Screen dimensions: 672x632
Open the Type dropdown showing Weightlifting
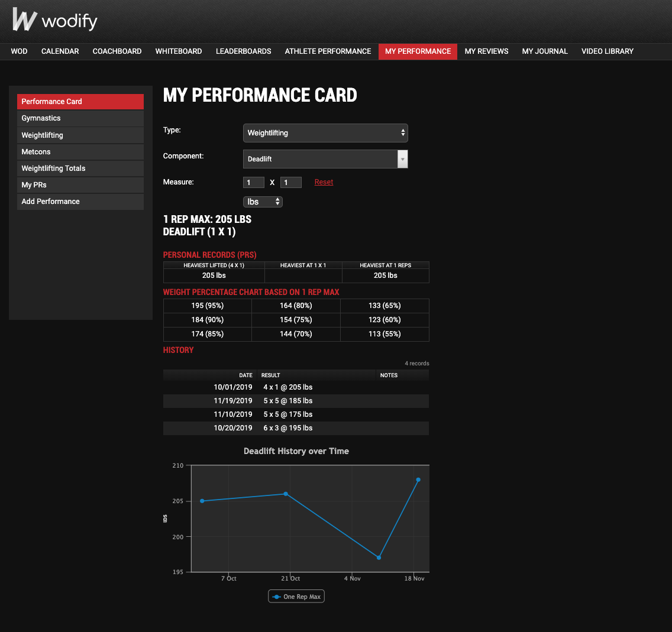325,133
